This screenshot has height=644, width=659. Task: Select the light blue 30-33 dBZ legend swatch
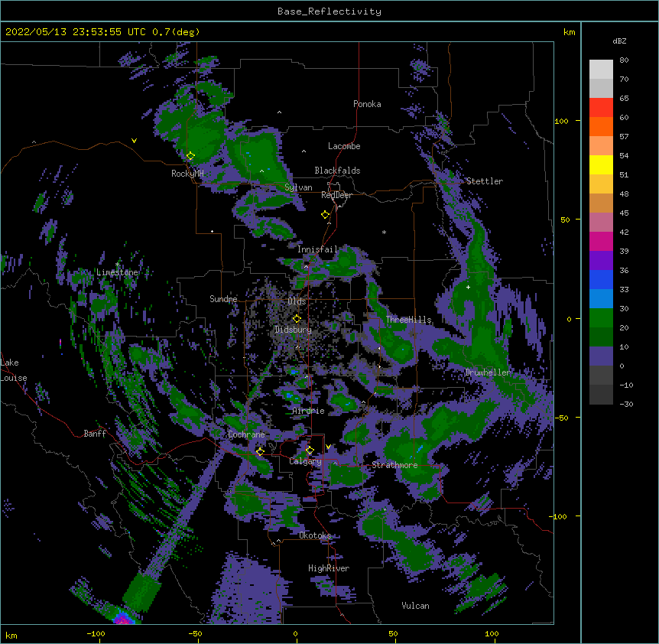coord(601,299)
